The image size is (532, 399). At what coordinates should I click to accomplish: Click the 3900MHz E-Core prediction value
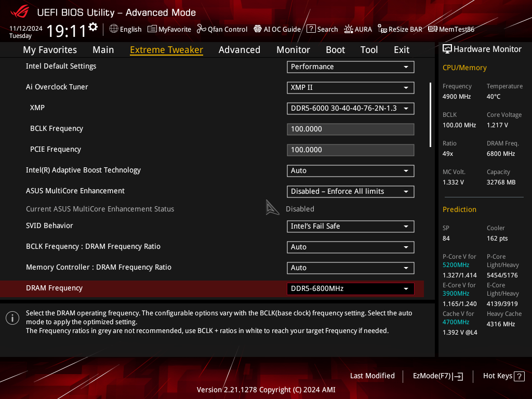click(456, 294)
